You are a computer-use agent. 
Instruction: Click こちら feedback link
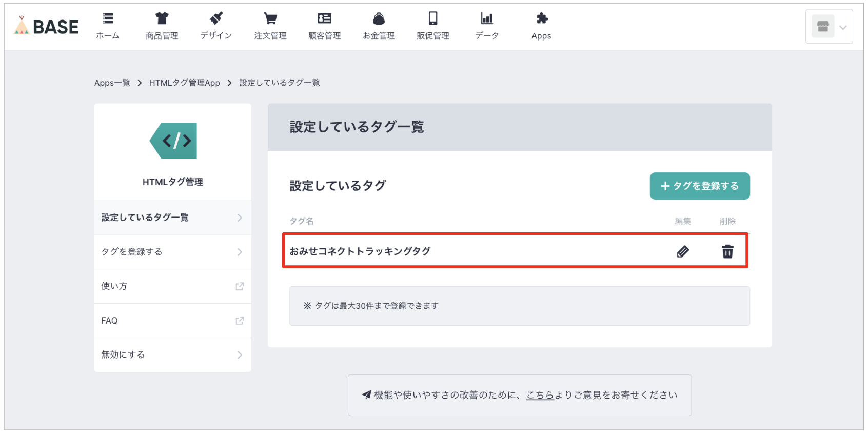point(540,395)
